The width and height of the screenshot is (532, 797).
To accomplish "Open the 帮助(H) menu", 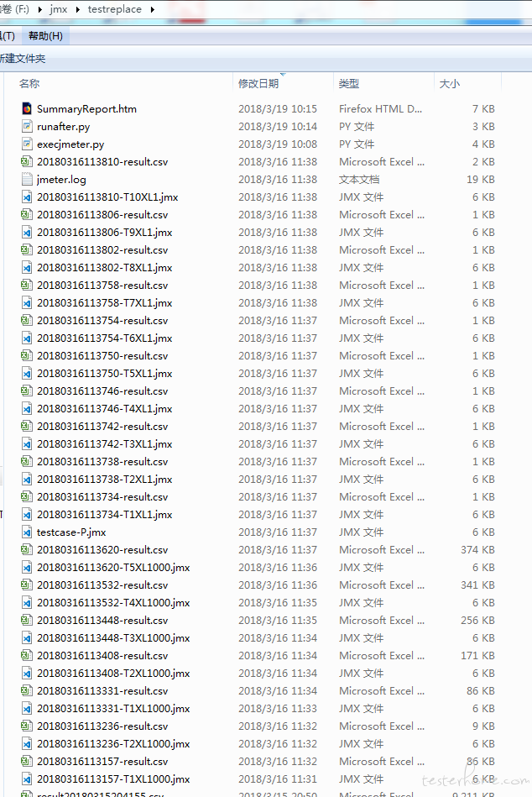I will point(45,36).
